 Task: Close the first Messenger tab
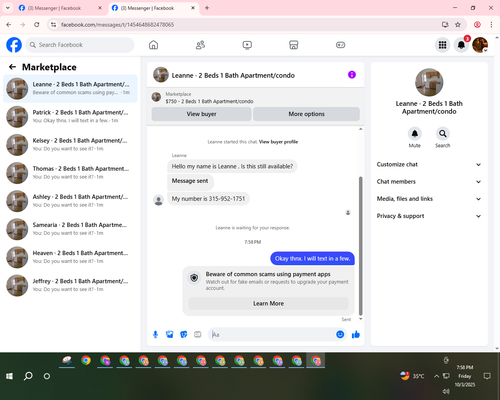[100, 8]
